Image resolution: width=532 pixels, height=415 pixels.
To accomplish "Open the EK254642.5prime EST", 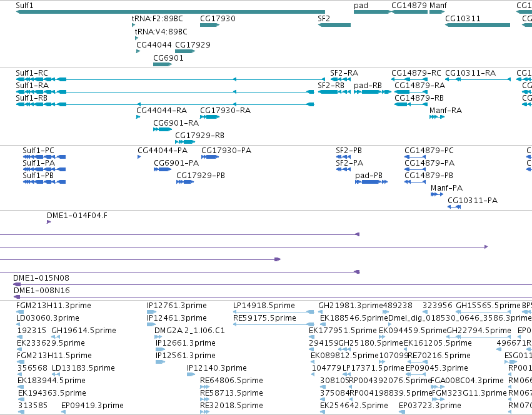I will click(x=323, y=412).
